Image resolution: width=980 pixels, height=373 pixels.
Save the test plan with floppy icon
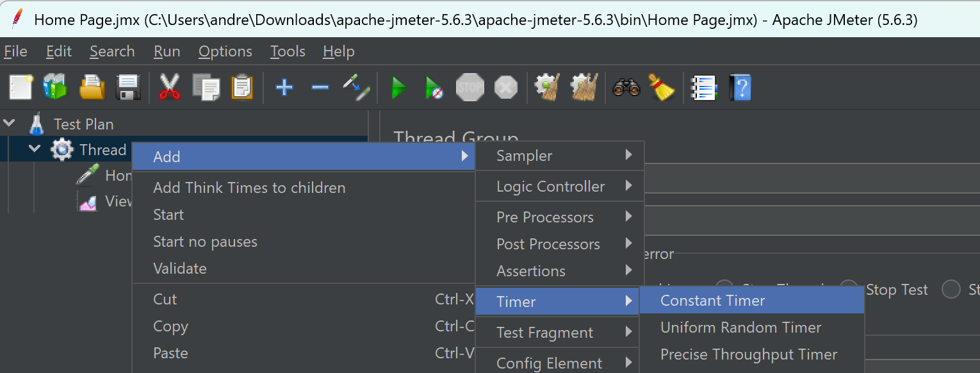pos(128,87)
